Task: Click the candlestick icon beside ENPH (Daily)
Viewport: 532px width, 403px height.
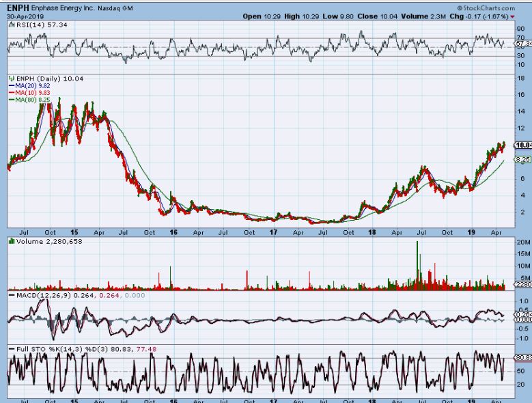Action: [x=12, y=79]
